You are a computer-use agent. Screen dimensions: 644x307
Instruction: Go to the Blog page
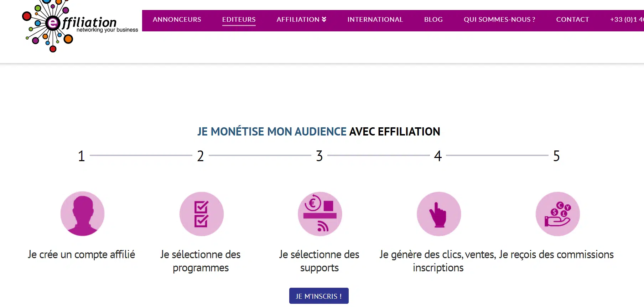click(433, 20)
